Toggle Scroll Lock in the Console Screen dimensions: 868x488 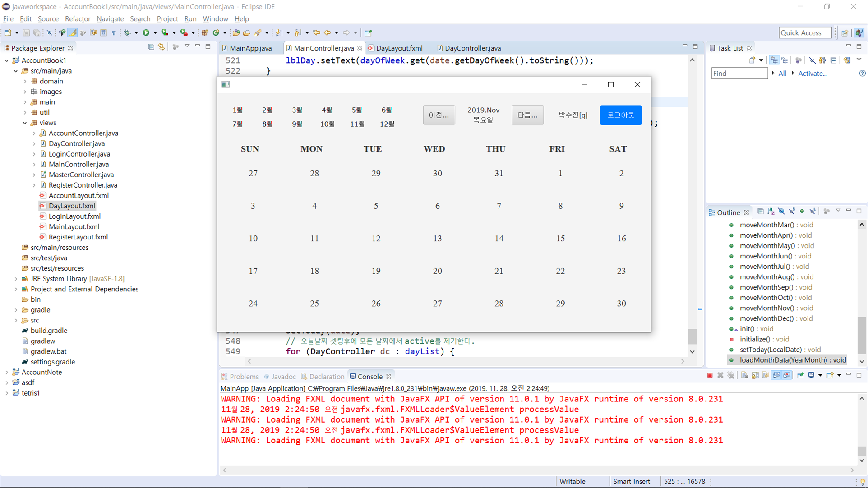[x=755, y=375]
